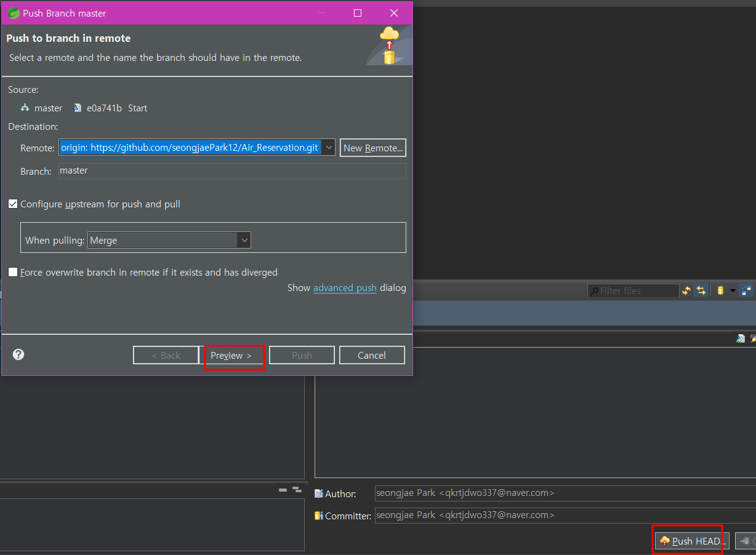Open the repository icon dropdown arrow

[x=733, y=290]
